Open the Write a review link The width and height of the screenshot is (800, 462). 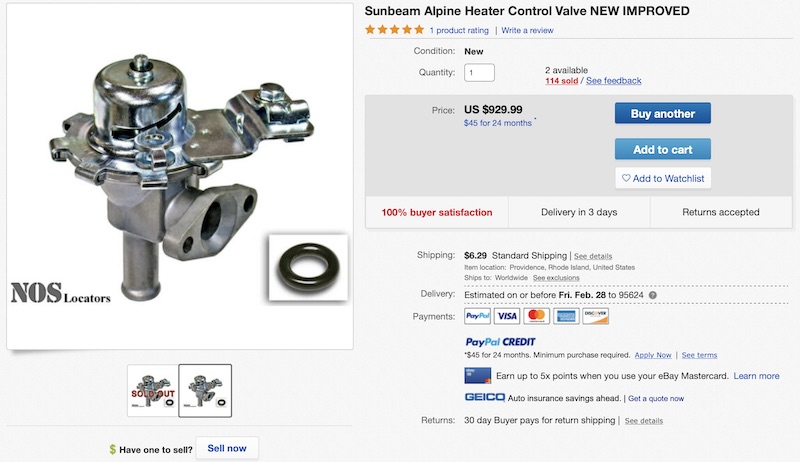[x=527, y=31]
